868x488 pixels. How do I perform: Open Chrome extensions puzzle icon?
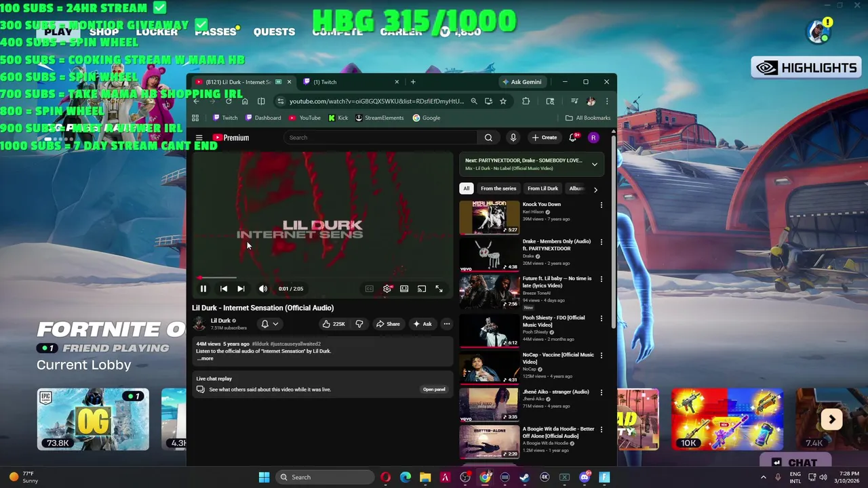click(x=526, y=101)
